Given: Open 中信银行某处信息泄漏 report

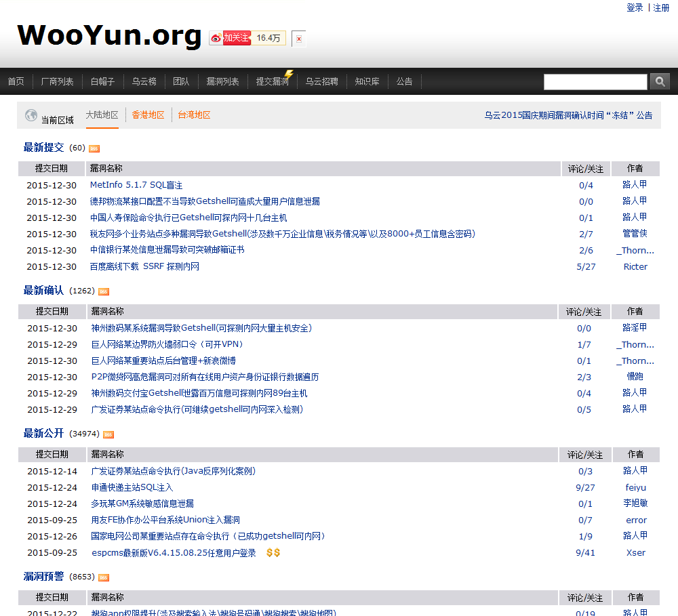Looking at the screenshot, I should [x=167, y=250].
